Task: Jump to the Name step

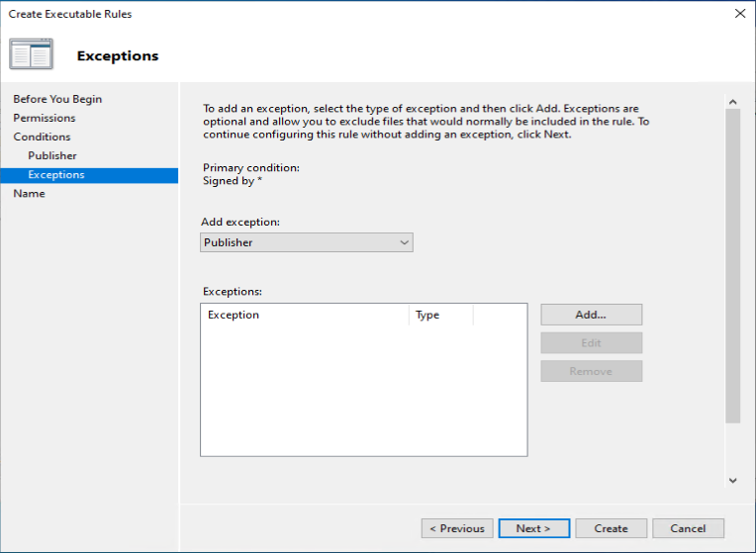Action: tap(29, 193)
